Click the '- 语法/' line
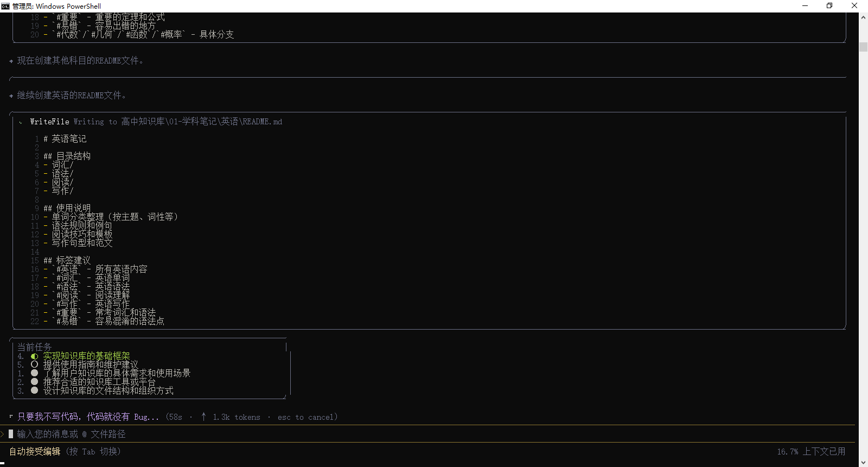Screen dimensions: 868x467 coord(59,174)
